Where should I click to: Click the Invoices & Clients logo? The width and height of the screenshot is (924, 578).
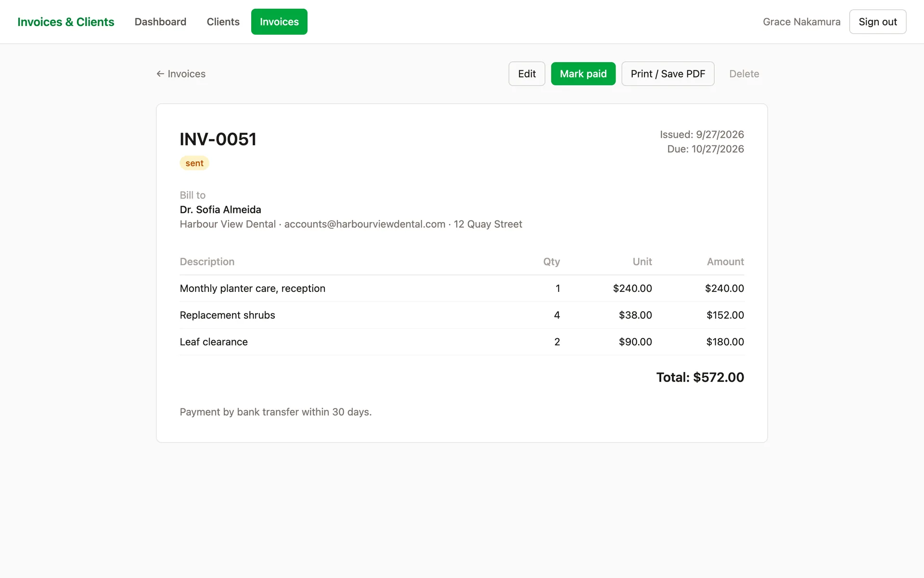pos(66,22)
